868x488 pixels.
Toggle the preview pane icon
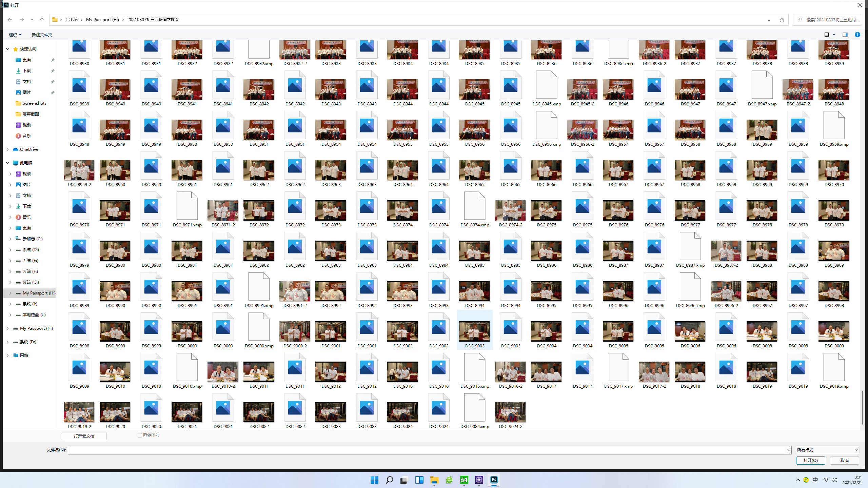click(x=845, y=35)
